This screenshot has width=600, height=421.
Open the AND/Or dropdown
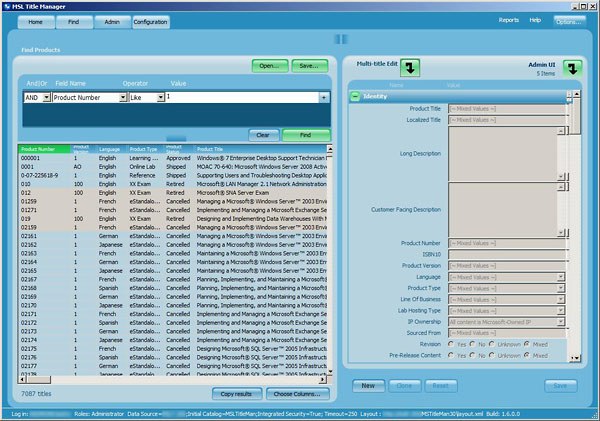(46, 98)
